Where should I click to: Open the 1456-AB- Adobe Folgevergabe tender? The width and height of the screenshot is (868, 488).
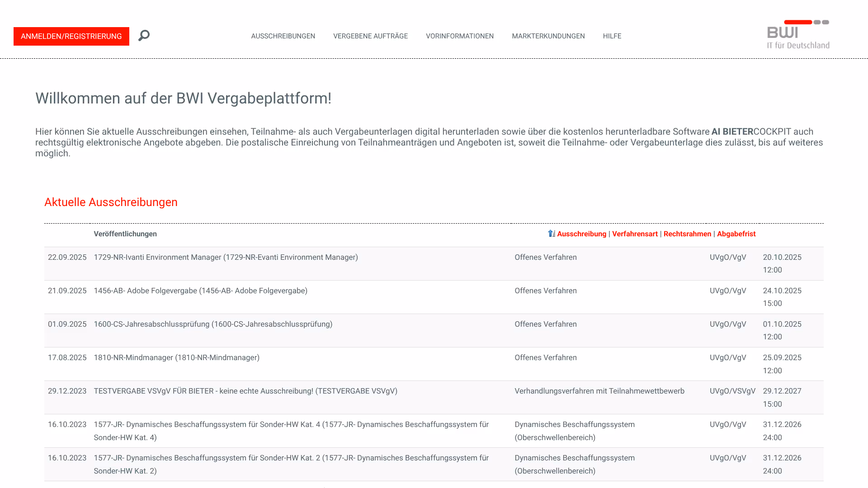coord(200,291)
